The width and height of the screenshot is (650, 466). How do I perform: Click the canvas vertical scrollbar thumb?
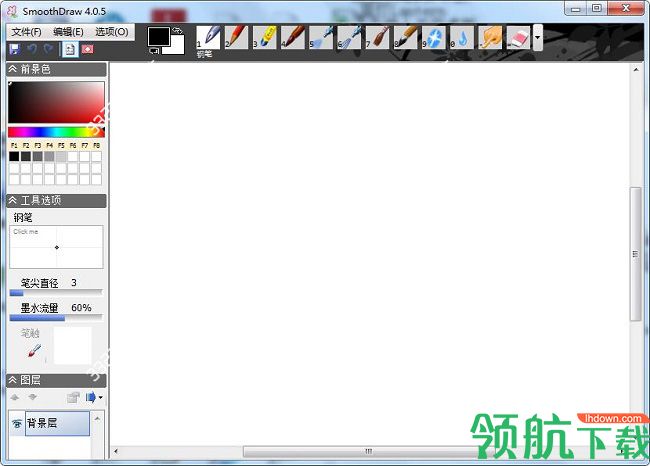(635, 254)
